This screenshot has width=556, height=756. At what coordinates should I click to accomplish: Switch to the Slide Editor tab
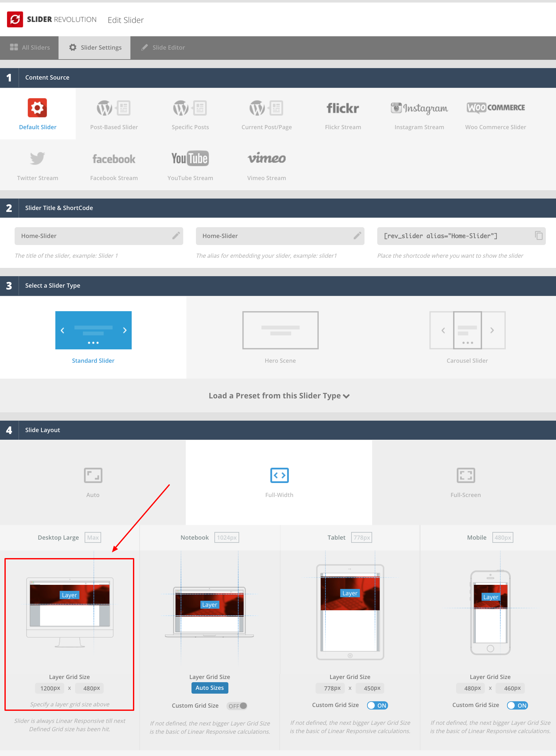163,47
